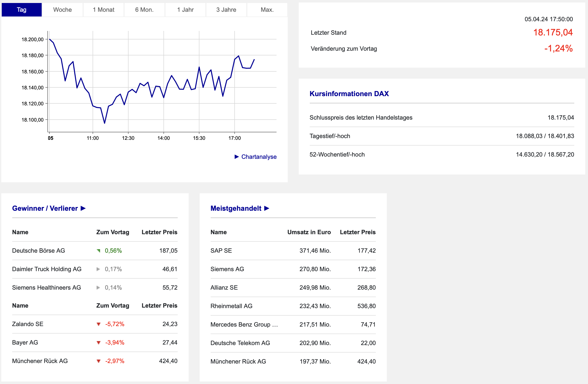Click grey arrow next to Siemens Healthineers 0,14%
The height and width of the screenshot is (384, 588).
pyautogui.click(x=98, y=288)
